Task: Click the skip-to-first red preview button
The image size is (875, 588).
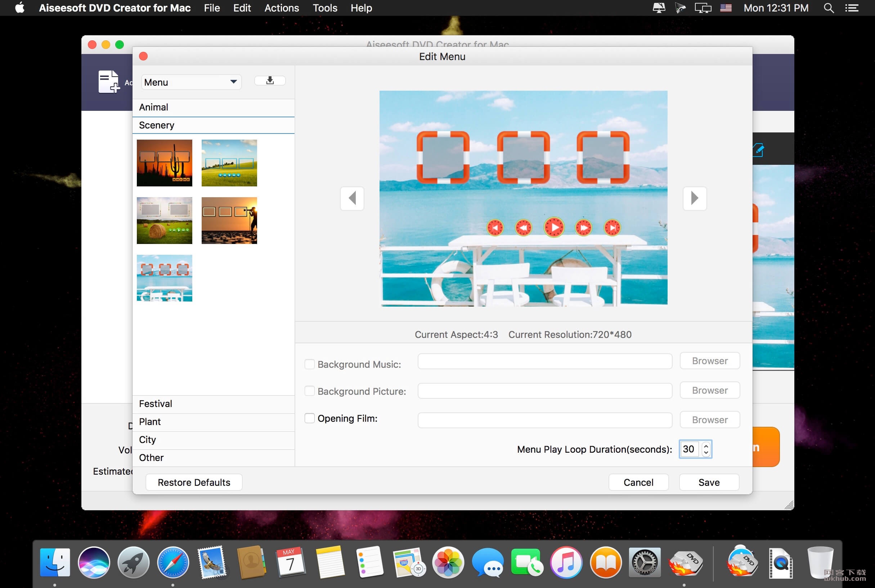Action: tap(495, 228)
